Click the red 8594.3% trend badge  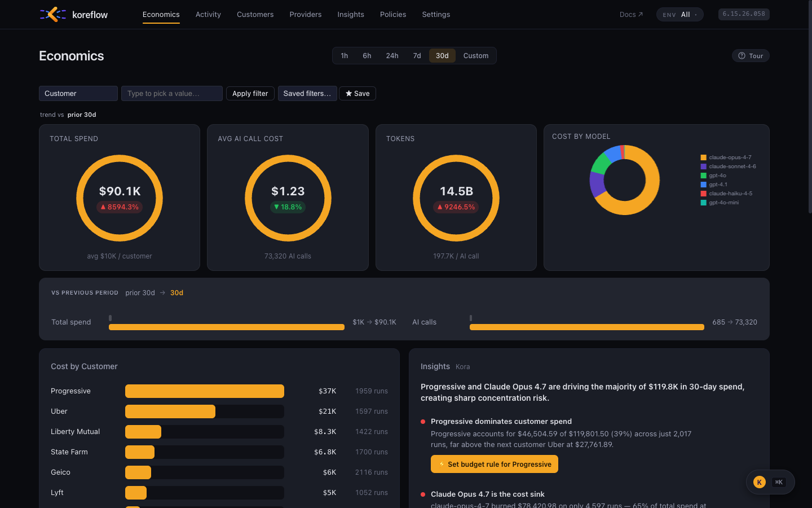[x=120, y=207]
